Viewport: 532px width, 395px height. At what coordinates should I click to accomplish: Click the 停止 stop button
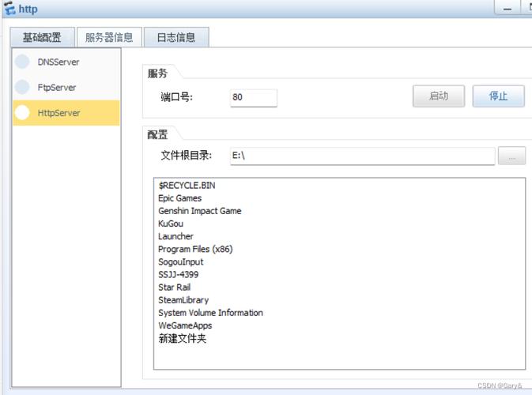[499, 96]
